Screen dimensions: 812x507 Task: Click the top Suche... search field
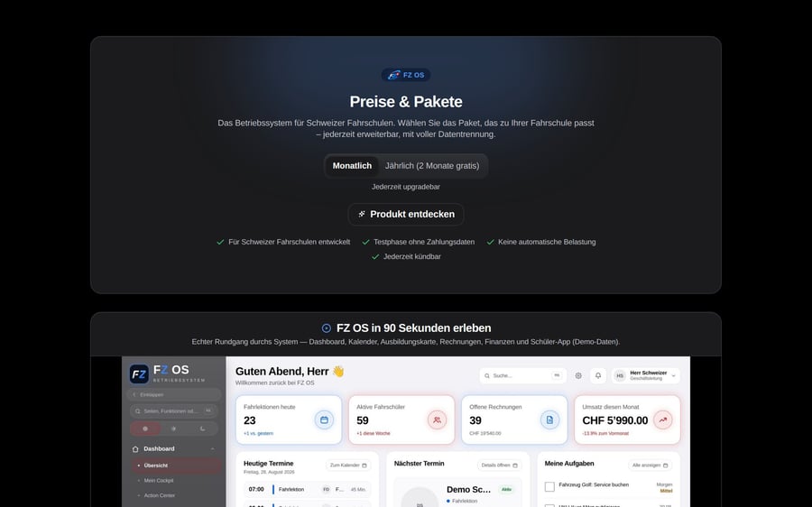click(522, 376)
